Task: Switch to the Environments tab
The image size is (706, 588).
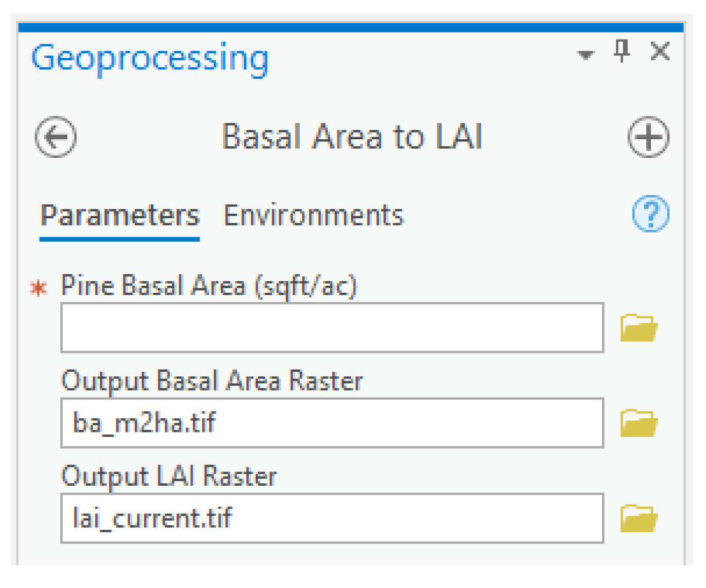Action: [313, 215]
